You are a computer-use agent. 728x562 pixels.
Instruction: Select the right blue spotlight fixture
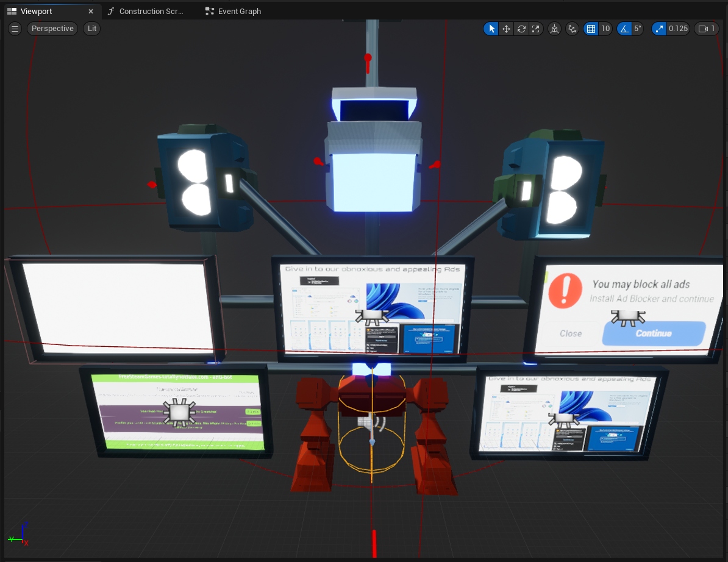pos(550,186)
